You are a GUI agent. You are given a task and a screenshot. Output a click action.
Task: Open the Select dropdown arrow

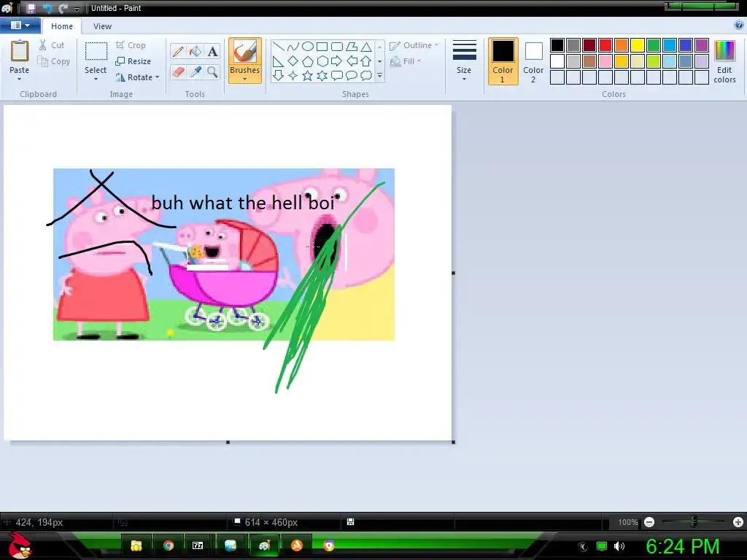[96, 79]
